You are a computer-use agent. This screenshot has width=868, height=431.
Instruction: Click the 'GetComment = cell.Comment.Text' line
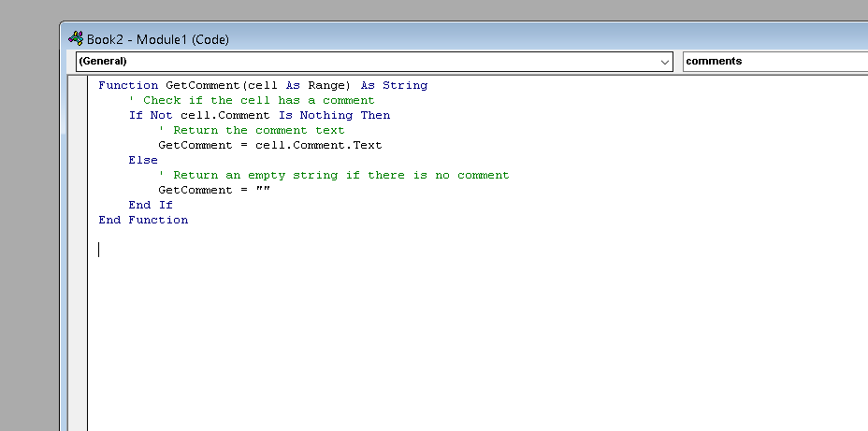[x=270, y=145]
